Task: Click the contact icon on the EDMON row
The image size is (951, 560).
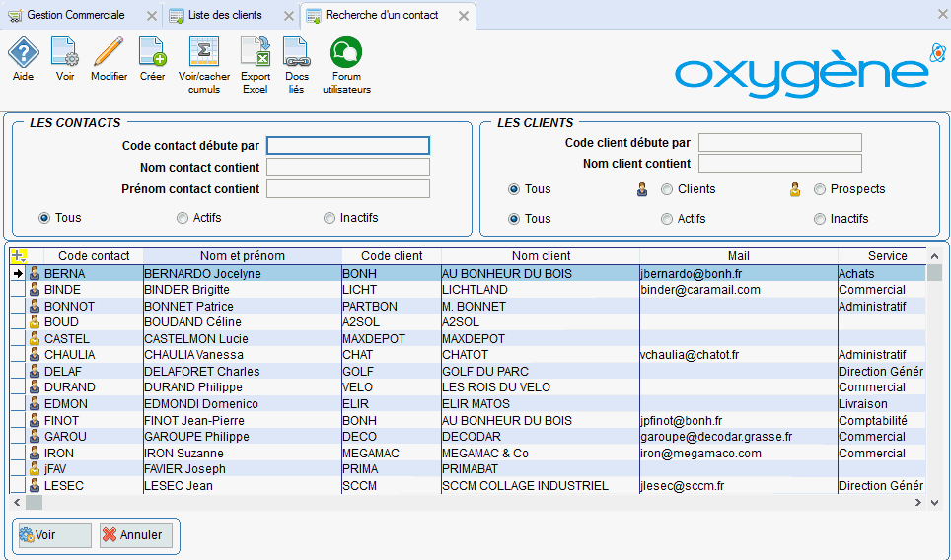Action: [x=35, y=403]
